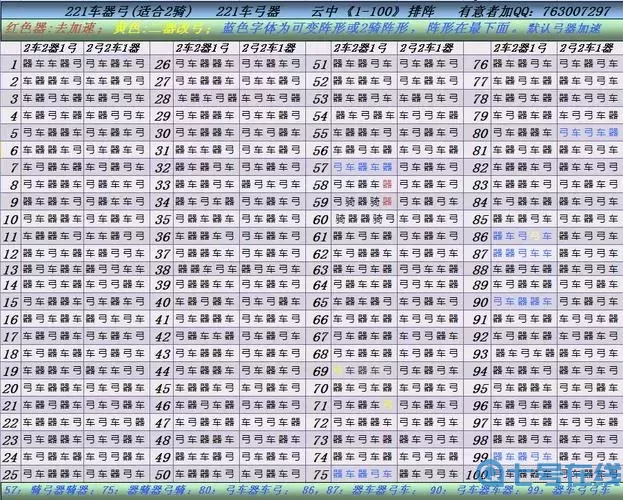The width and height of the screenshot is (623, 500).
Task: Select row number 1
Action: (x=14, y=64)
